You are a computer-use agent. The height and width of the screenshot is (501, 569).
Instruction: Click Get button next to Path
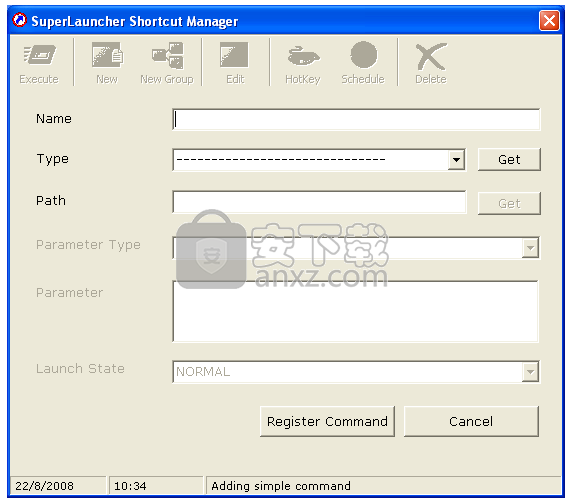click(x=509, y=204)
